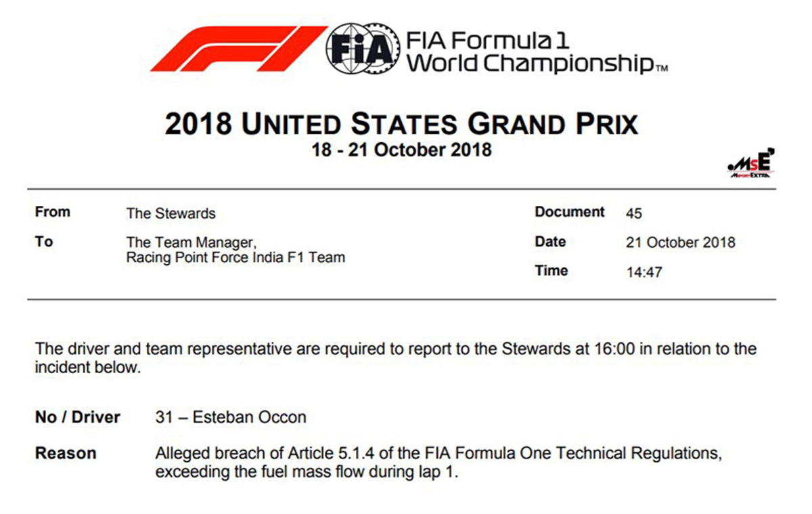
Task: Click the red F1 logo
Action: click(x=238, y=48)
